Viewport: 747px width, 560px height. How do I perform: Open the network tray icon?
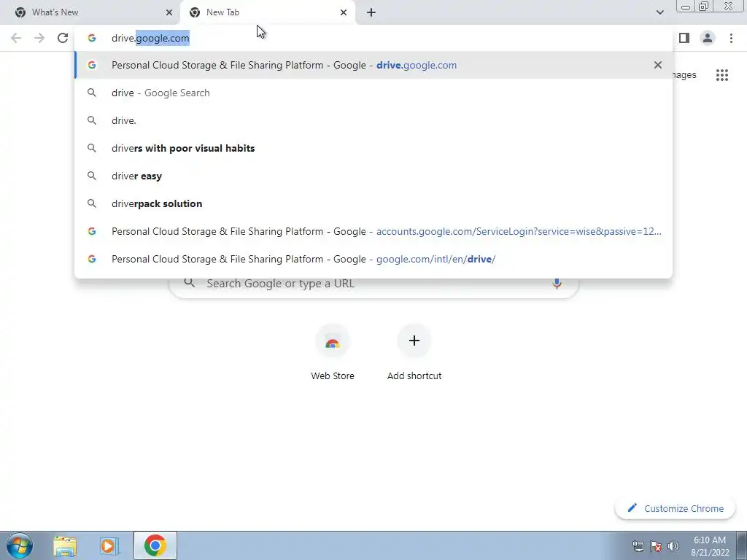pyautogui.click(x=638, y=545)
